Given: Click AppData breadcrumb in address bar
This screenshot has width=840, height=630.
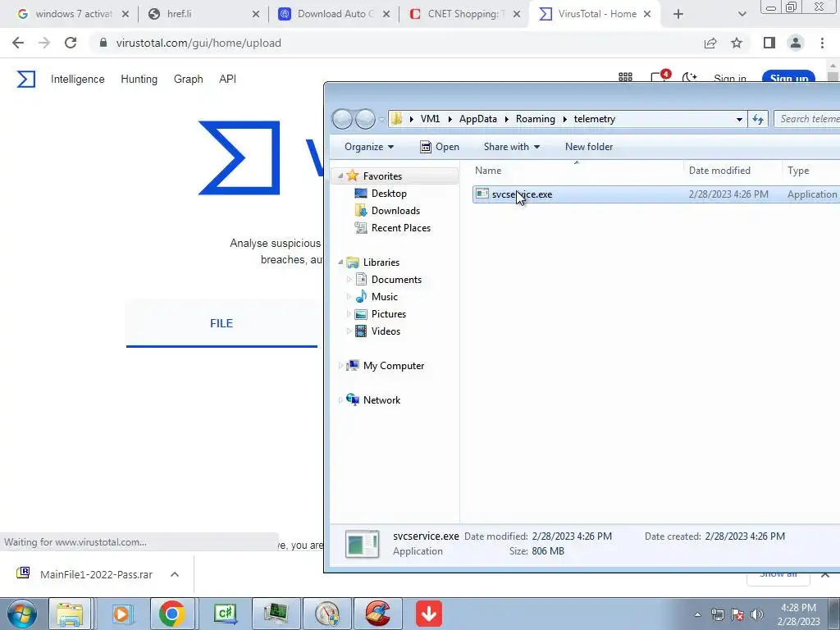Looking at the screenshot, I should [478, 119].
